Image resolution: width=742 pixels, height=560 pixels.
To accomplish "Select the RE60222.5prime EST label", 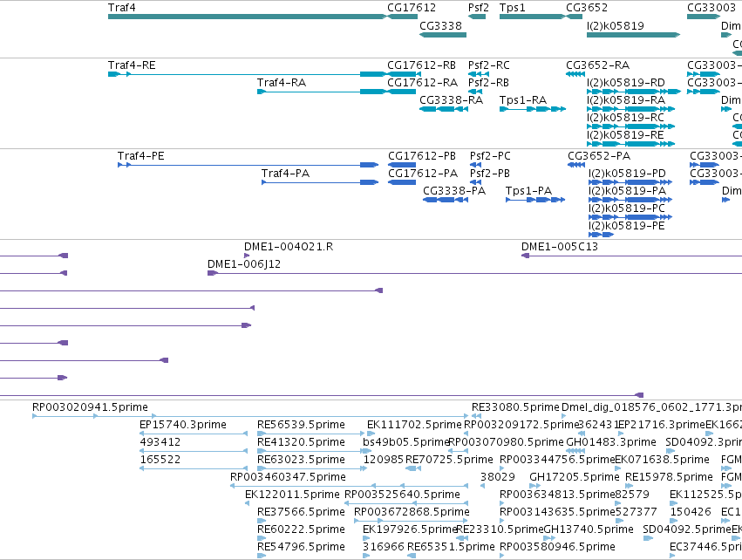I will pos(301,529).
